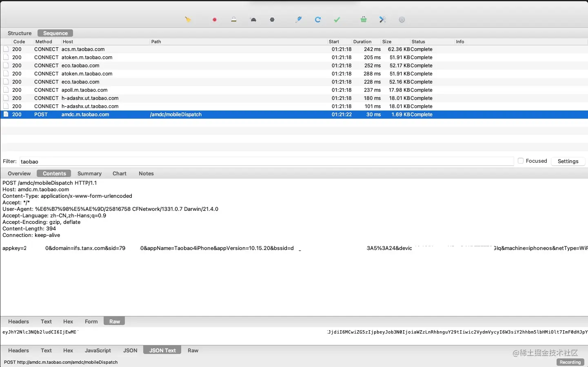588x367 pixels.
Task: Validate the response with the green checkmark icon
Action: (337, 19)
